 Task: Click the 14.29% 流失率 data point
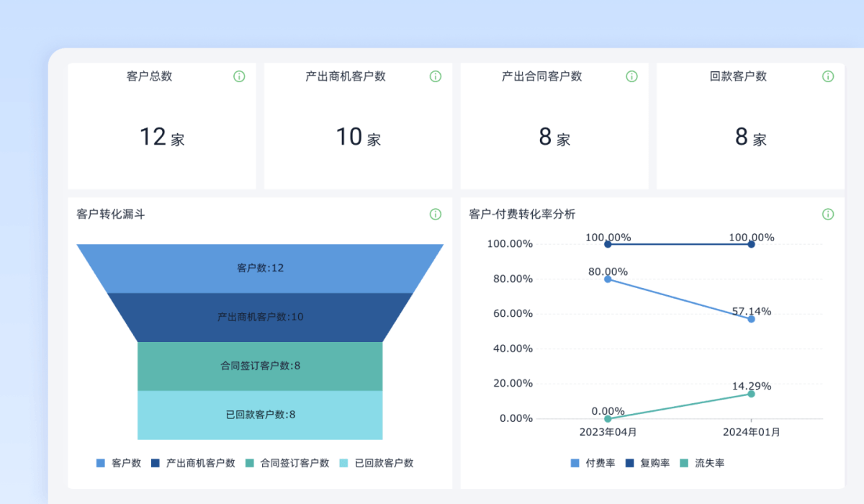click(x=751, y=394)
